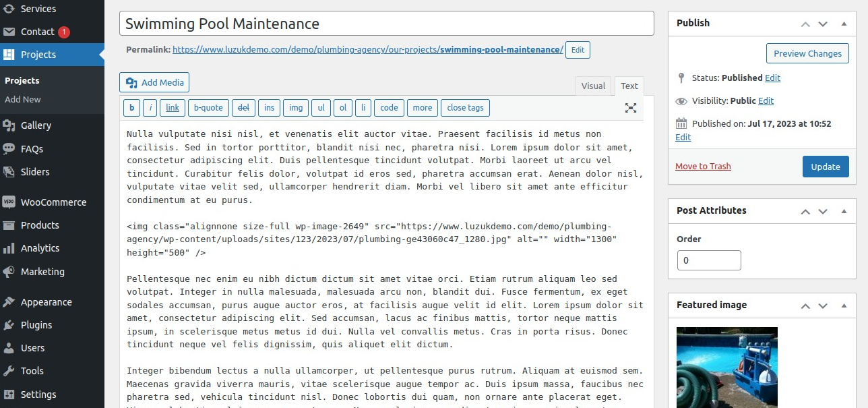This screenshot has height=408, width=868.
Task: Open the Analytics chart icon
Action: 9,248
